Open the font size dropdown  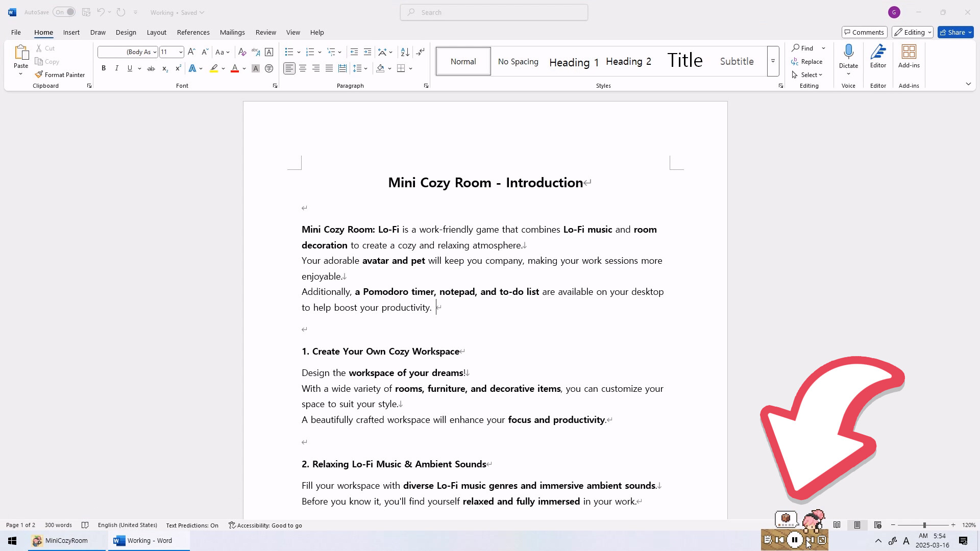pyautogui.click(x=180, y=52)
